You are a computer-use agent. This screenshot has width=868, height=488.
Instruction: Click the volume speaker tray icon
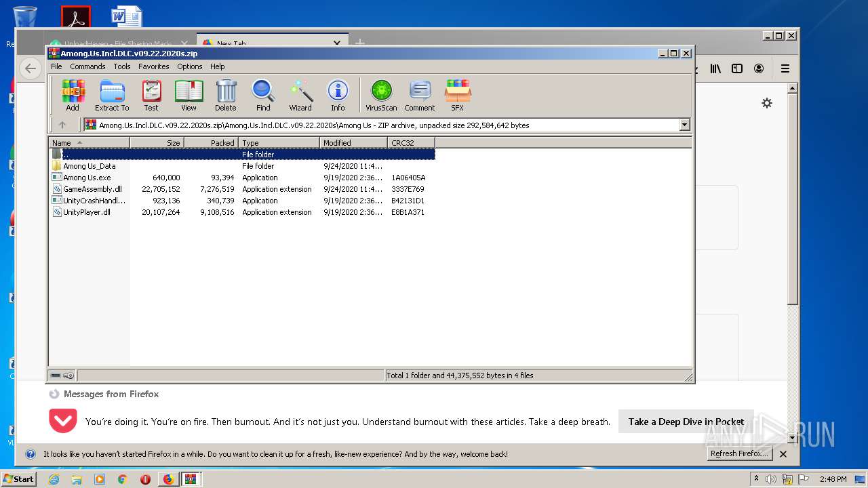click(x=771, y=479)
